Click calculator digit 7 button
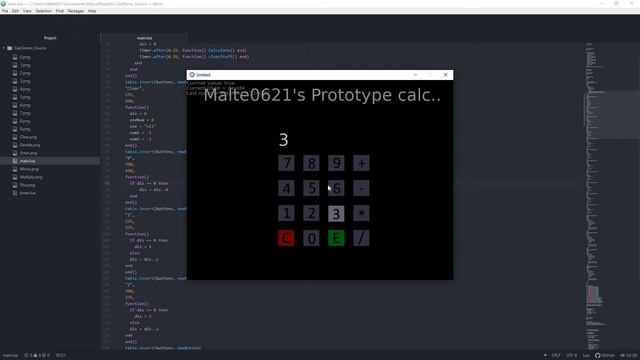Screen dimensions: 640x360 [x=286, y=163]
